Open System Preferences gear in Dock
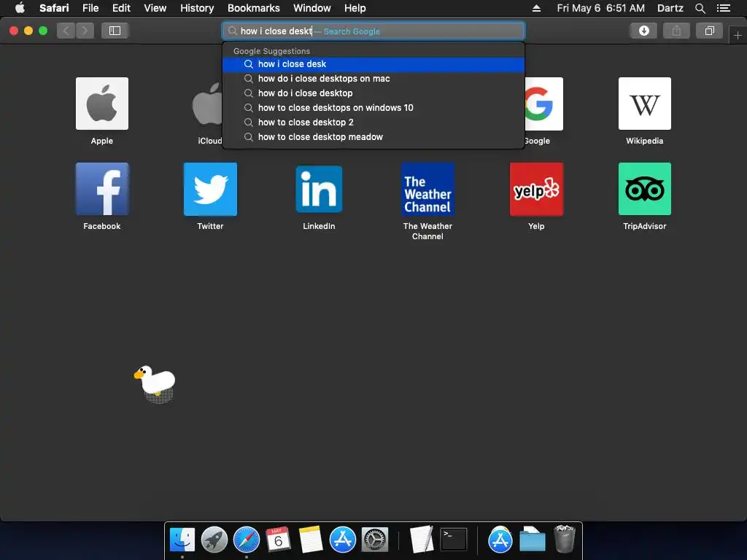Screen dimensions: 747x560 375,540
